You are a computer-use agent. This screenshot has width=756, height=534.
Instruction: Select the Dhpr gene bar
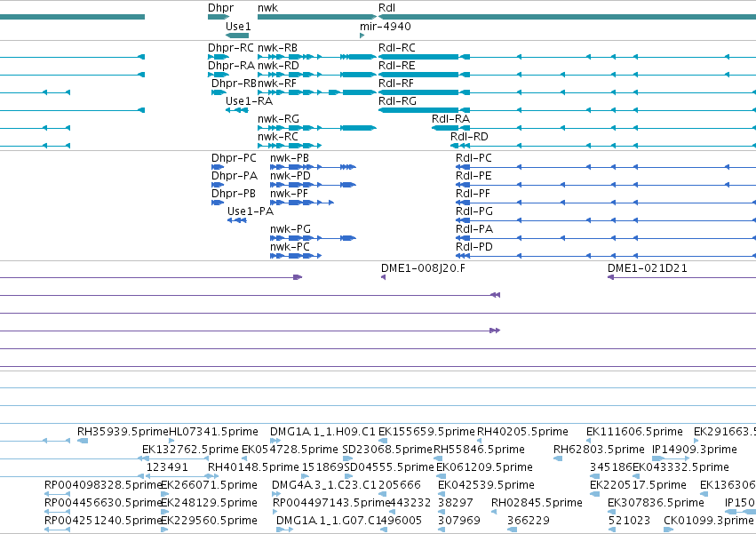click(x=219, y=17)
